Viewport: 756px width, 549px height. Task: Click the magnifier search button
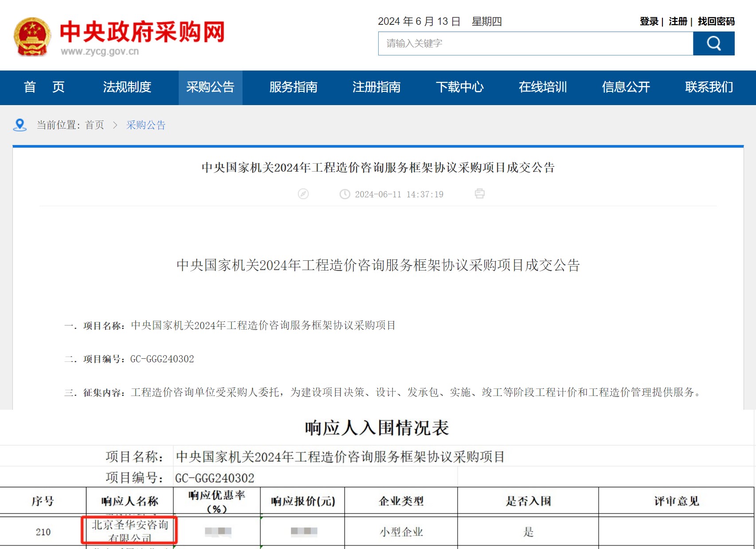click(x=713, y=43)
